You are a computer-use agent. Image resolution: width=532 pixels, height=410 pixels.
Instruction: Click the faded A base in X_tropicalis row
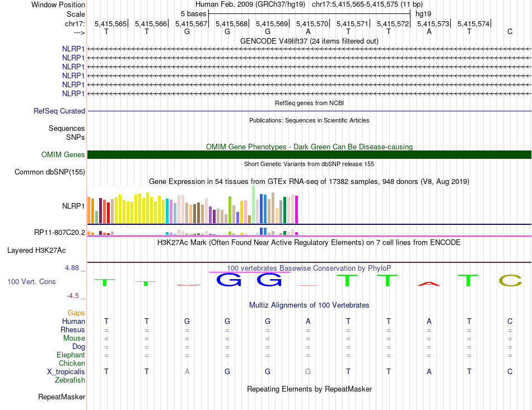[187, 372]
